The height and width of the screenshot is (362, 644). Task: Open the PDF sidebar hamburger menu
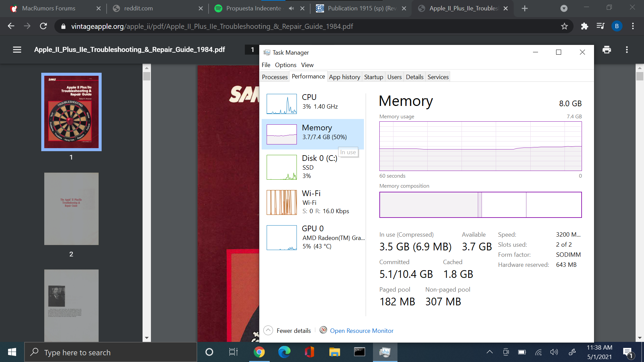(x=17, y=50)
